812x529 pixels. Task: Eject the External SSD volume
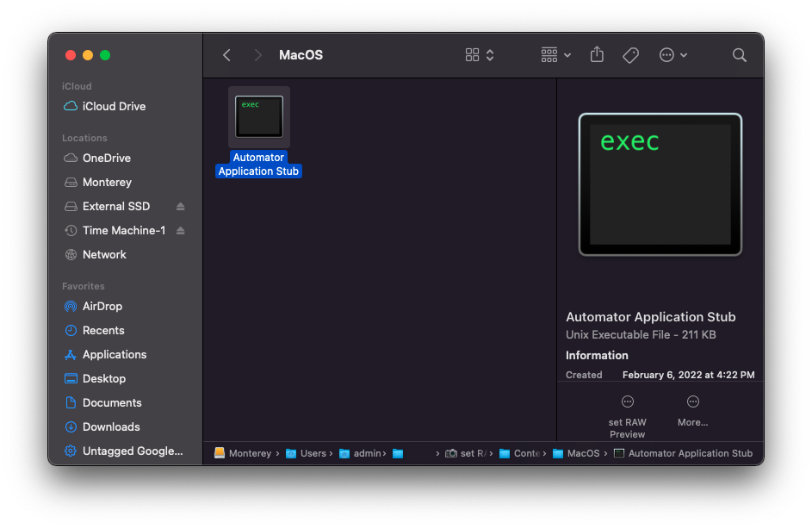click(181, 206)
